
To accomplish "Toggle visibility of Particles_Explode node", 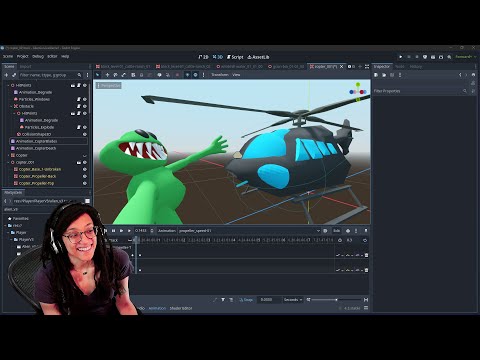I will (85, 127).
